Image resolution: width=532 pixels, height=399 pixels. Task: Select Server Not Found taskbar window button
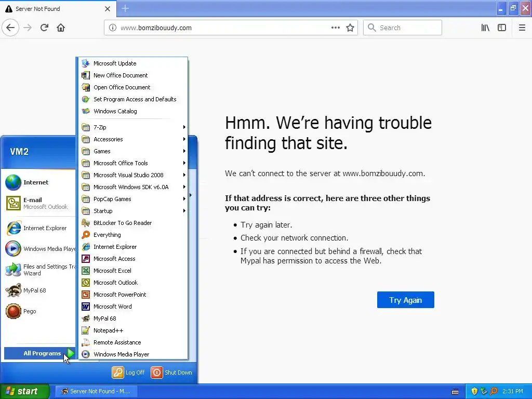tap(96, 391)
